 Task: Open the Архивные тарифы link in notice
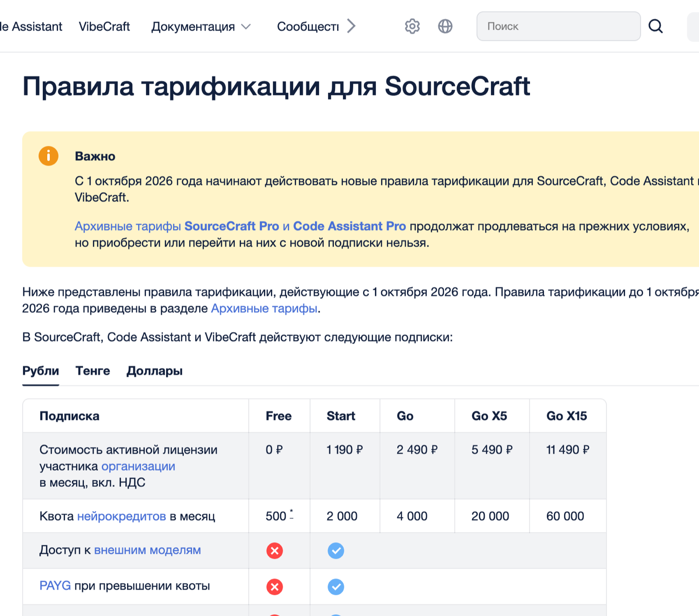click(128, 226)
